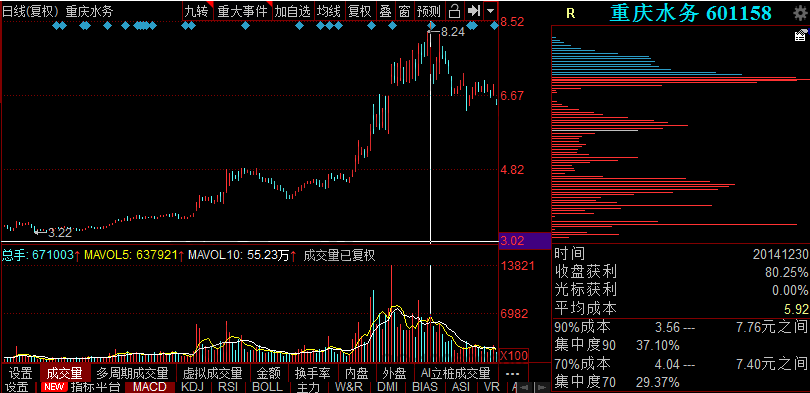The height and width of the screenshot is (393, 810).
Task: Toggle 均线 moving averages
Action: pyautogui.click(x=329, y=10)
